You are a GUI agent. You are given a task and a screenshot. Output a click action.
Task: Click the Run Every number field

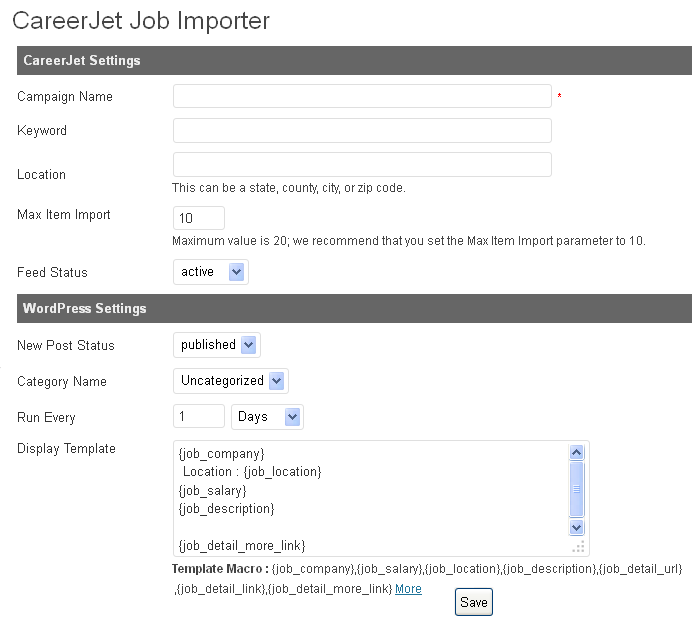pyautogui.click(x=199, y=417)
